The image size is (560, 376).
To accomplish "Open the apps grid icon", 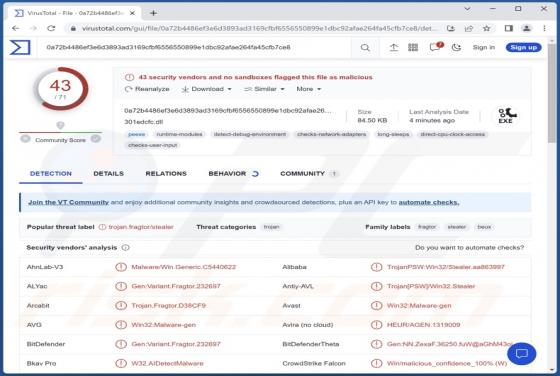I will click(413, 47).
